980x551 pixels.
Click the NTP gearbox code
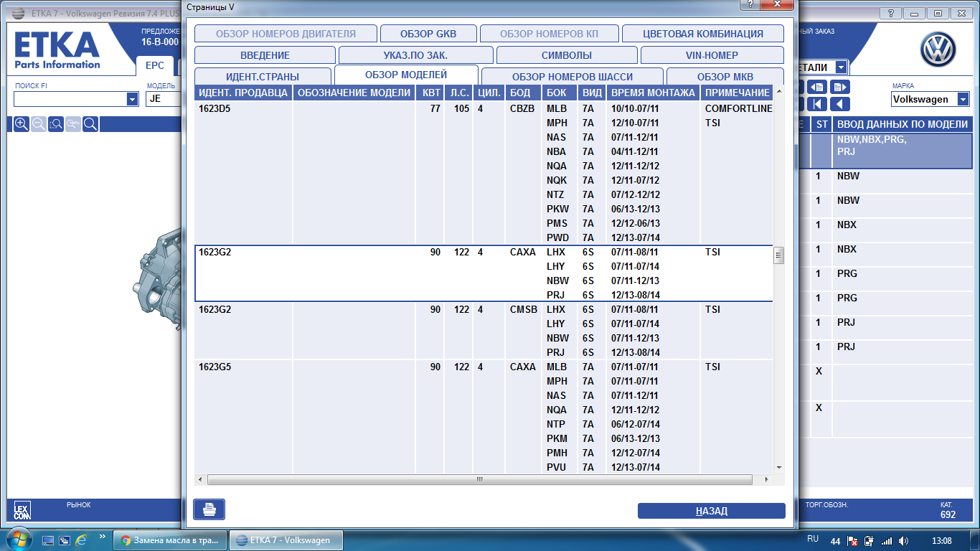(556, 424)
